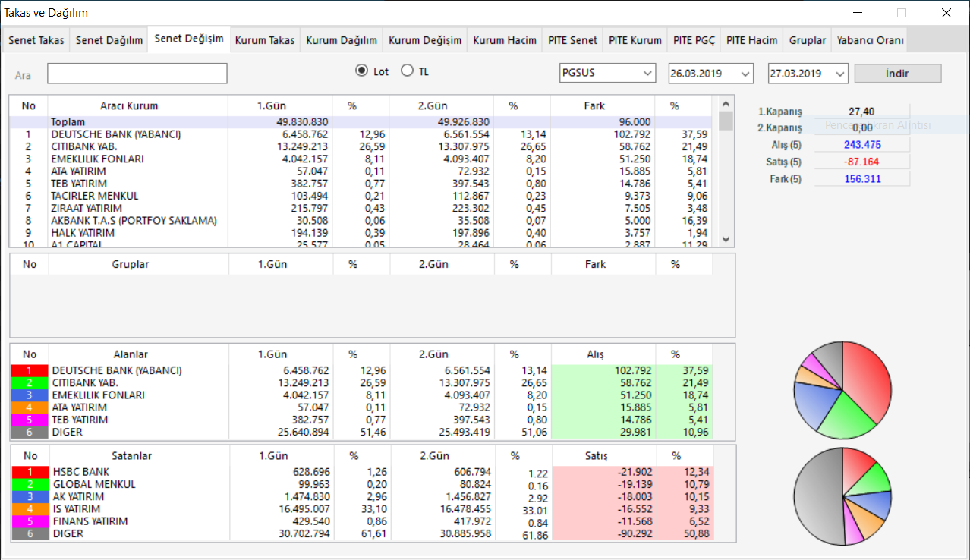Click the broker table scroll down arrow
The image size is (970, 560).
tap(726, 239)
